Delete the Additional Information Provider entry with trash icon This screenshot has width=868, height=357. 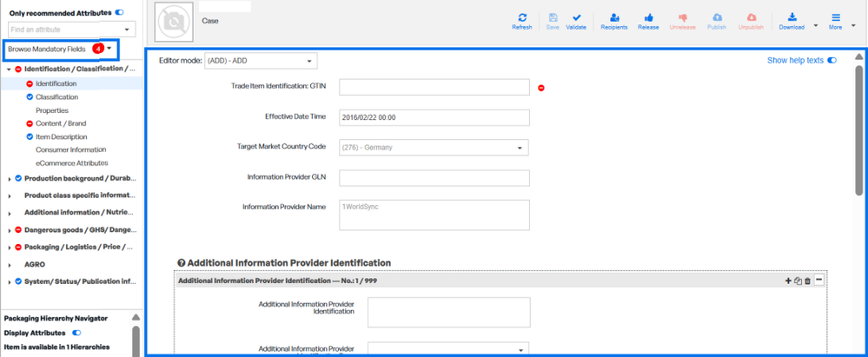[x=807, y=281]
